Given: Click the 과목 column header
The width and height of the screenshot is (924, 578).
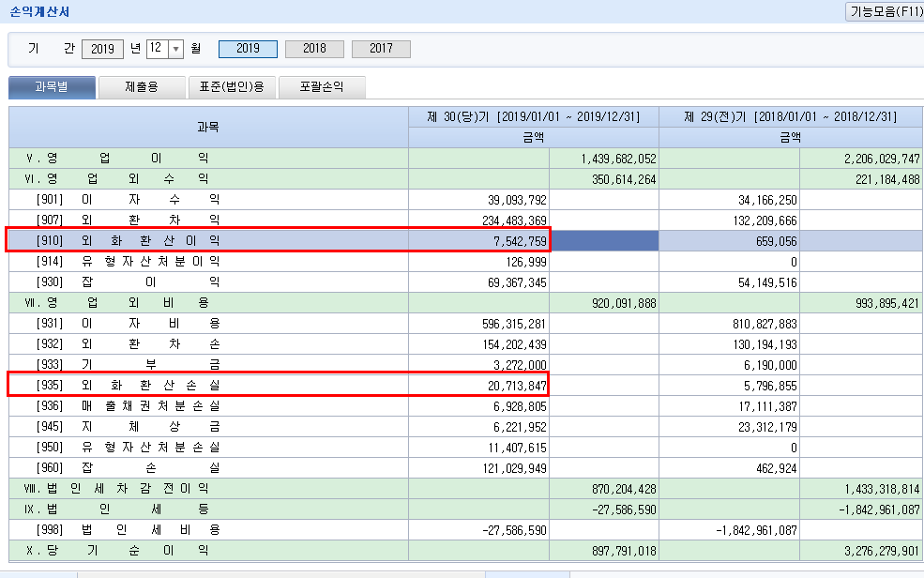Looking at the screenshot, I should [208, 128].
